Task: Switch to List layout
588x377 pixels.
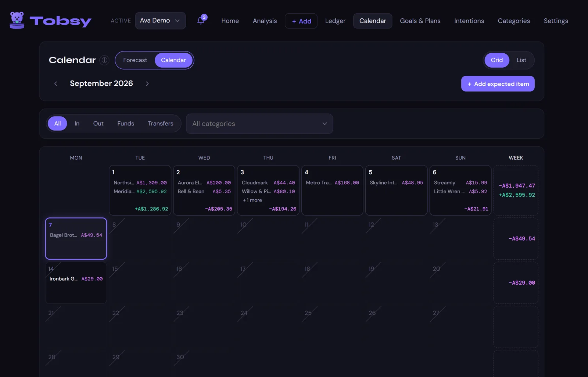Action: [521, 60]
